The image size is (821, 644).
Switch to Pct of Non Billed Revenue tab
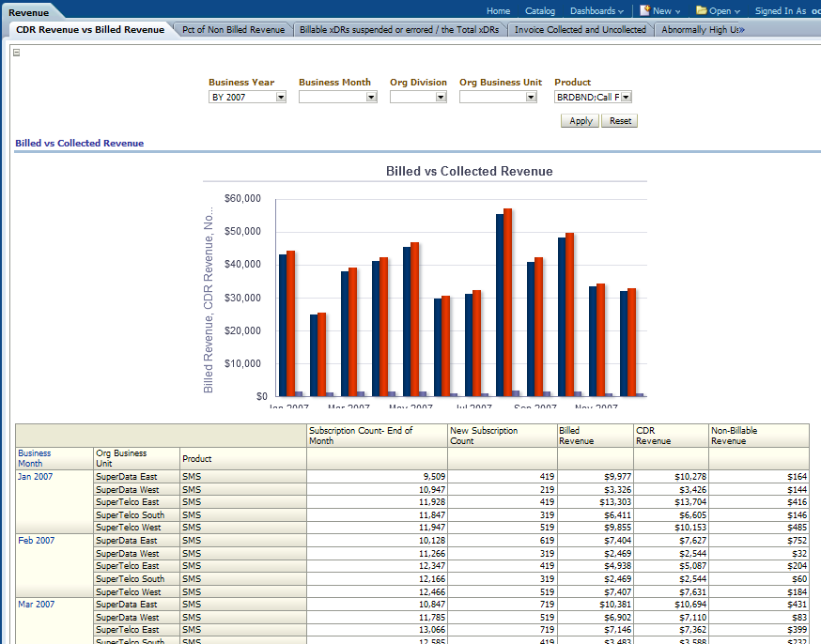[233, 30]
